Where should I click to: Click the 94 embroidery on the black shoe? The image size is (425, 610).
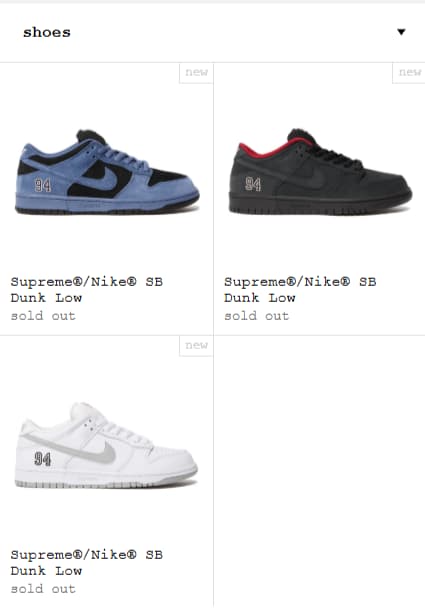point(253,184)
